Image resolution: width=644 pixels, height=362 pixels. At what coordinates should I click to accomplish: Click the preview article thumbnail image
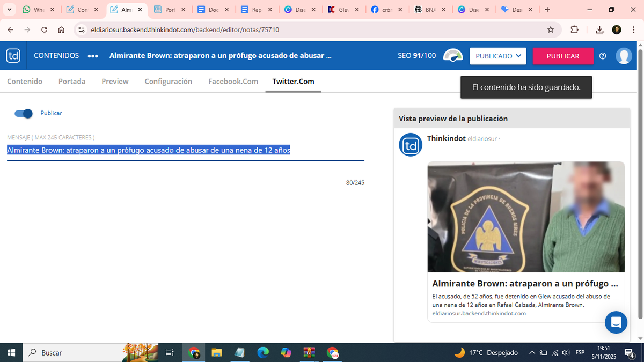[x=525, y=217]
